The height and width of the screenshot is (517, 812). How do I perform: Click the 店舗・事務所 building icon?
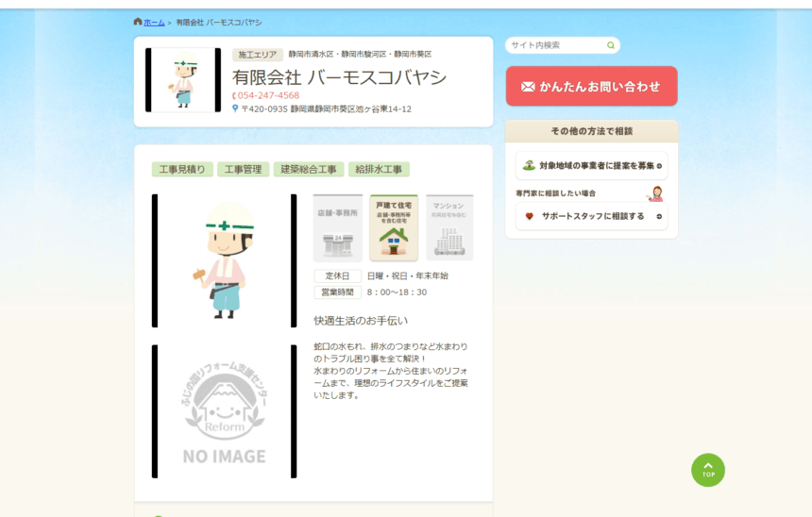click(337, 228)
